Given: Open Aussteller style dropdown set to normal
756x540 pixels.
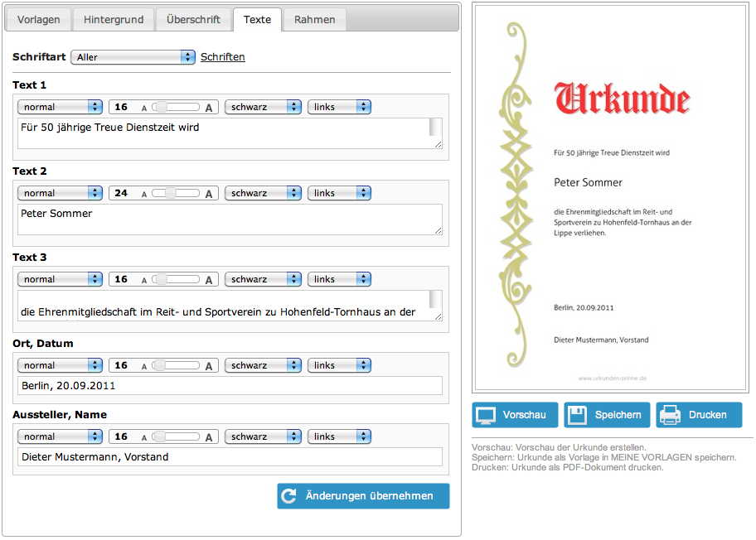Looking at the screenshot, I should coord(60,437).
